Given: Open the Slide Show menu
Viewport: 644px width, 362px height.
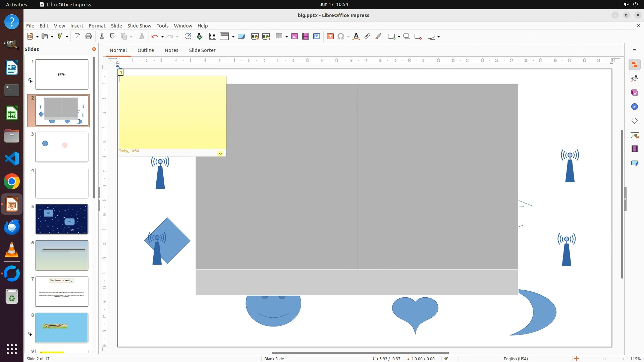Looking at the screenshot, I should pyautogui.click(x=139, y=26).
